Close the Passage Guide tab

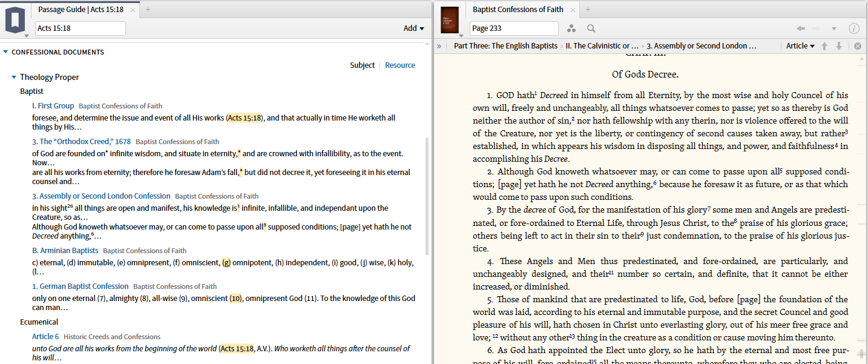click(133, 9)
